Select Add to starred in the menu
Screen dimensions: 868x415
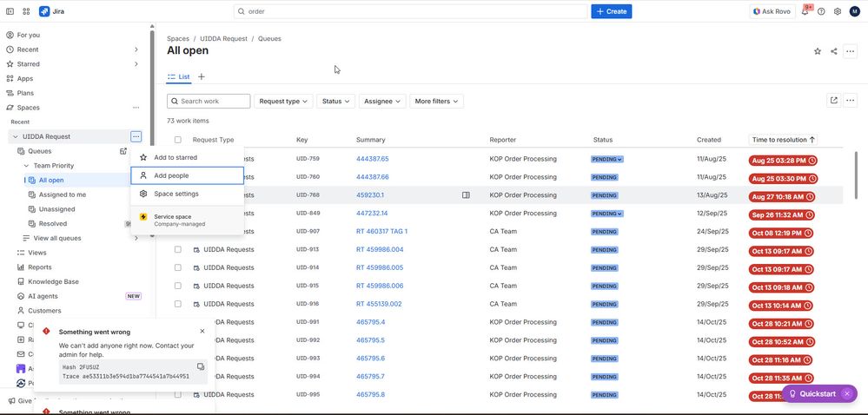click(x=187, y=158)
